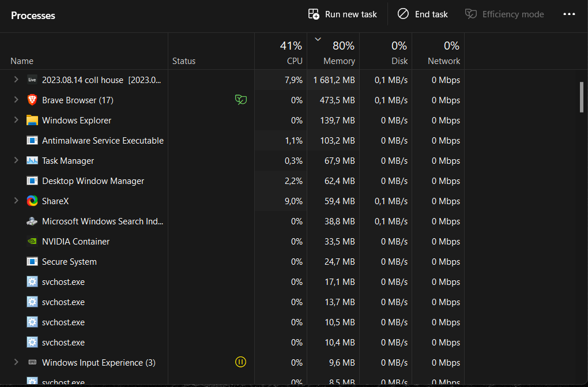Expand the ShareX process group
The image size is (588, 387).
point(16,201)
